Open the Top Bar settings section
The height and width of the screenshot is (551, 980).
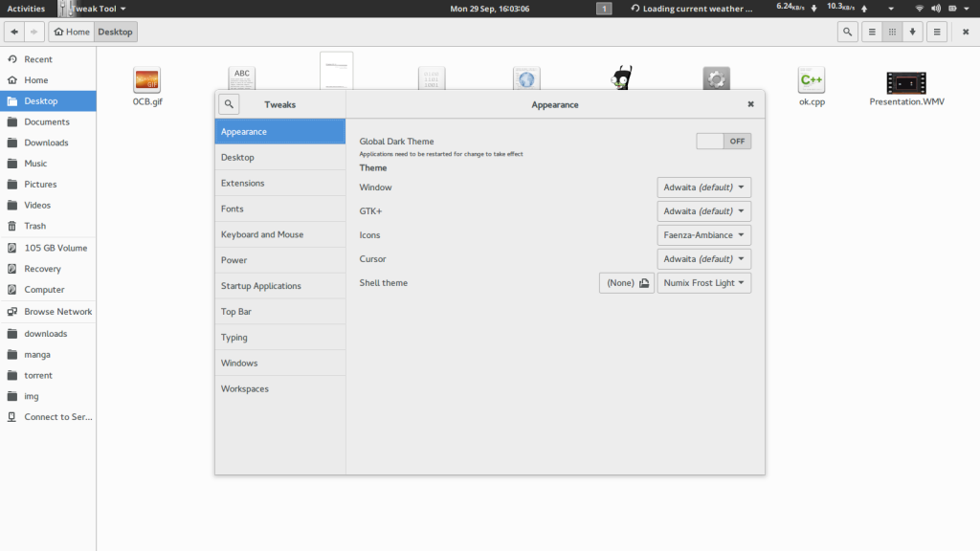click(236, 312)
